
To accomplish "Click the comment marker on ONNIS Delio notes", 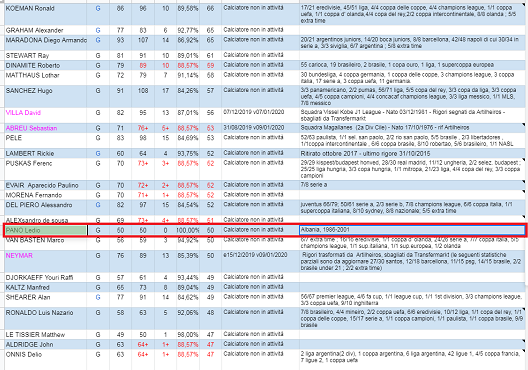I will tap(523, 351).
